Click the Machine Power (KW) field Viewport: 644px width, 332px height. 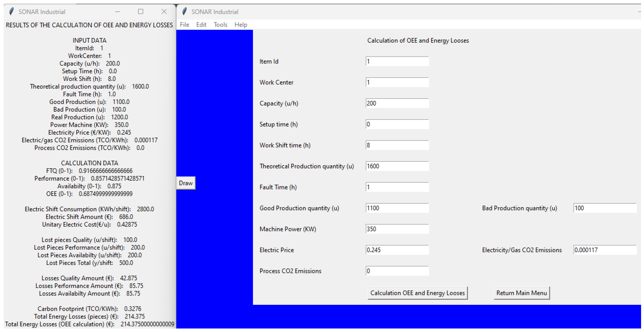coord(397,229)
